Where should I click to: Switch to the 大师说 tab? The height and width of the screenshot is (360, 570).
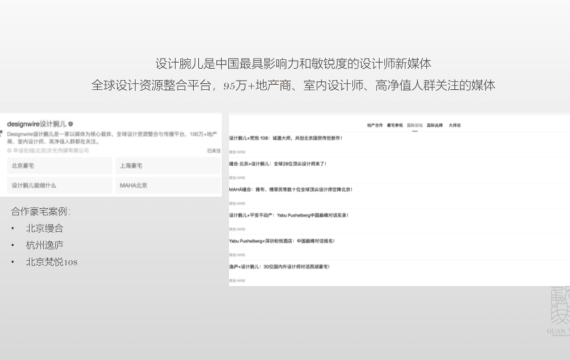click(454, 125)
